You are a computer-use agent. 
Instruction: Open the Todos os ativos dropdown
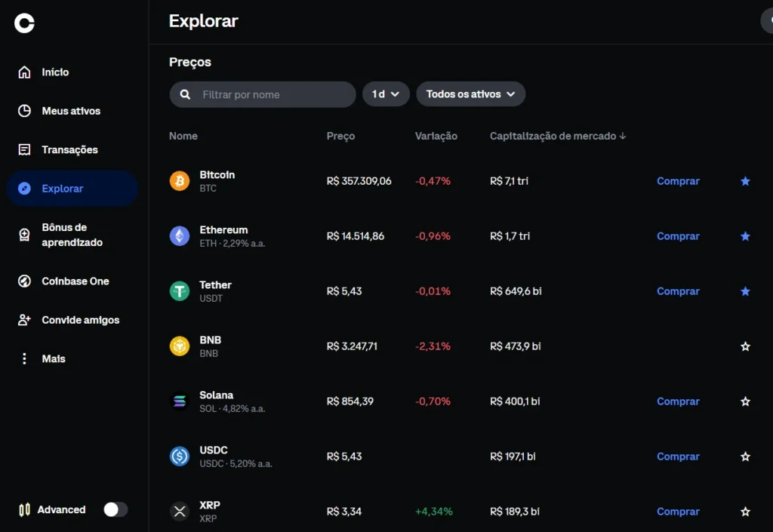pyautogui.click(x=470, y=94)
